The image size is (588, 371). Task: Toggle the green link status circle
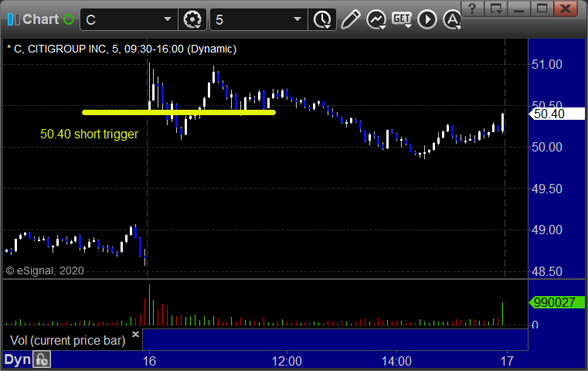coord(69,19)
